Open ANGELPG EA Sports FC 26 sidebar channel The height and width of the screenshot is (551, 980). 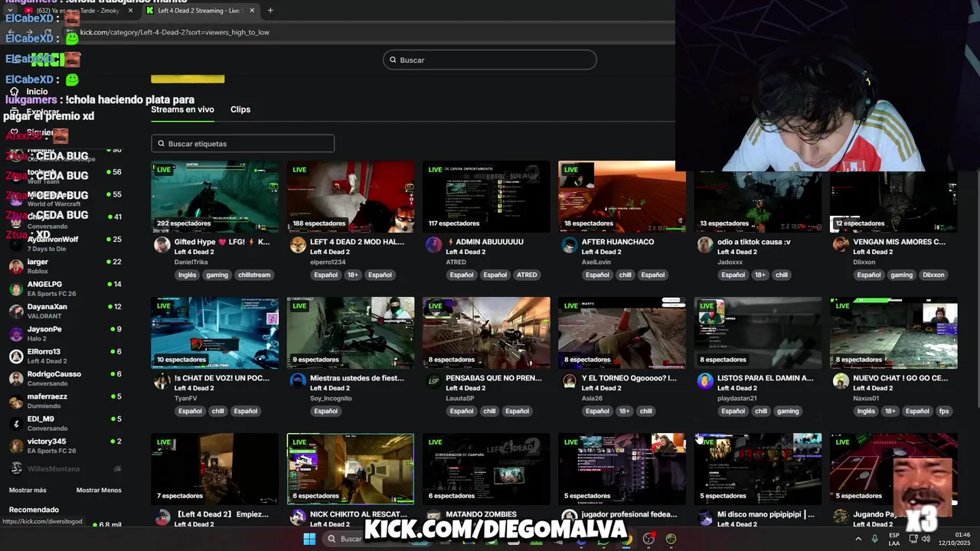tap(65, 289)
